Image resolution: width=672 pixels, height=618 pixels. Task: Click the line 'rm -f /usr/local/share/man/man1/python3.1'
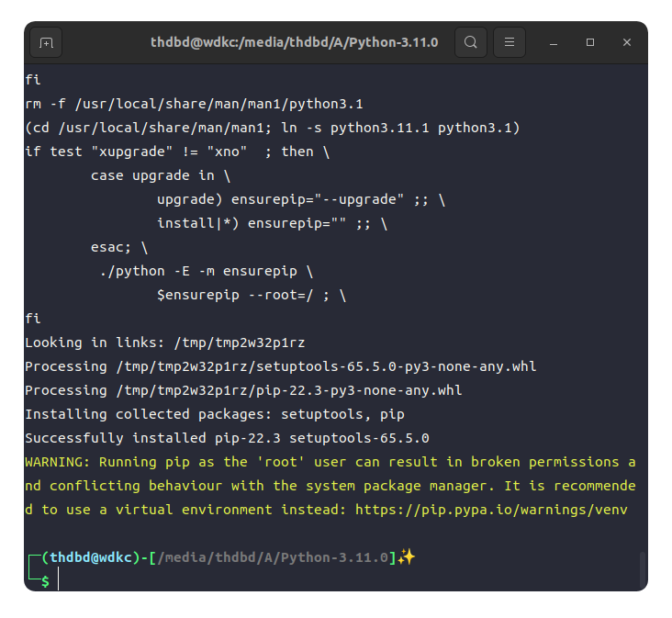tap(194, 104)
